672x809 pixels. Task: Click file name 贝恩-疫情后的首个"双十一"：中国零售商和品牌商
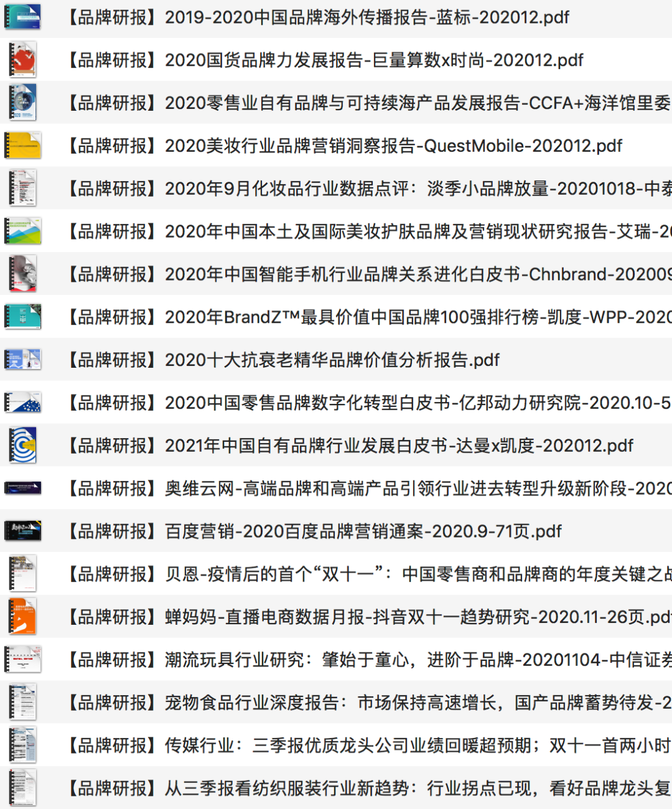(x=368, y=574)
